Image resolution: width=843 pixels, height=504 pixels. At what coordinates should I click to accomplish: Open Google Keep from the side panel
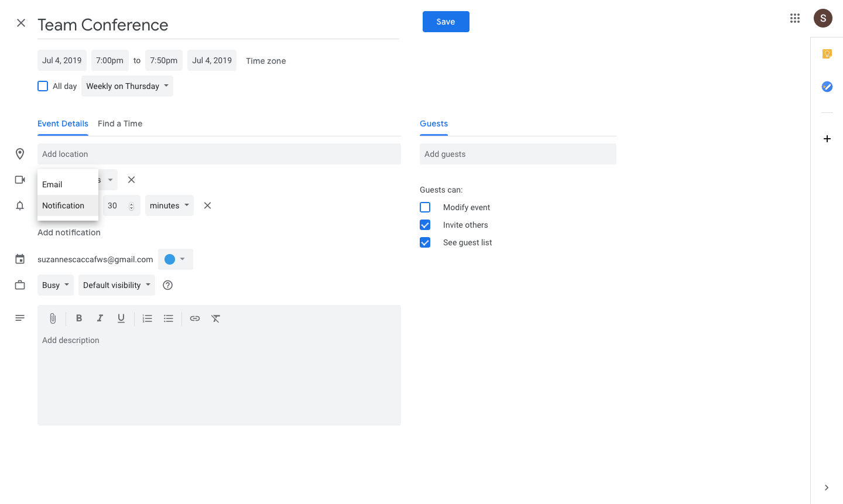pos(827,54)
